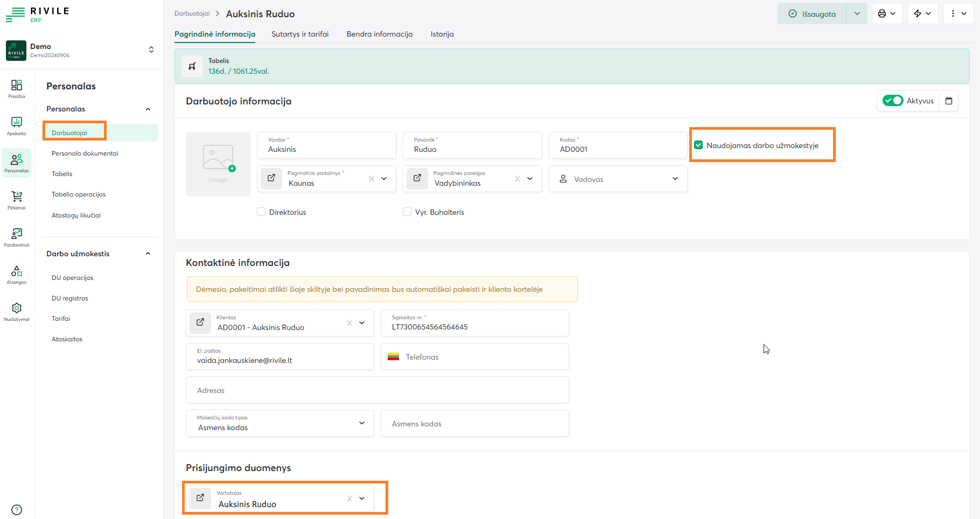Collapse the Darbo užmokestis section

[x=148, y=254]
